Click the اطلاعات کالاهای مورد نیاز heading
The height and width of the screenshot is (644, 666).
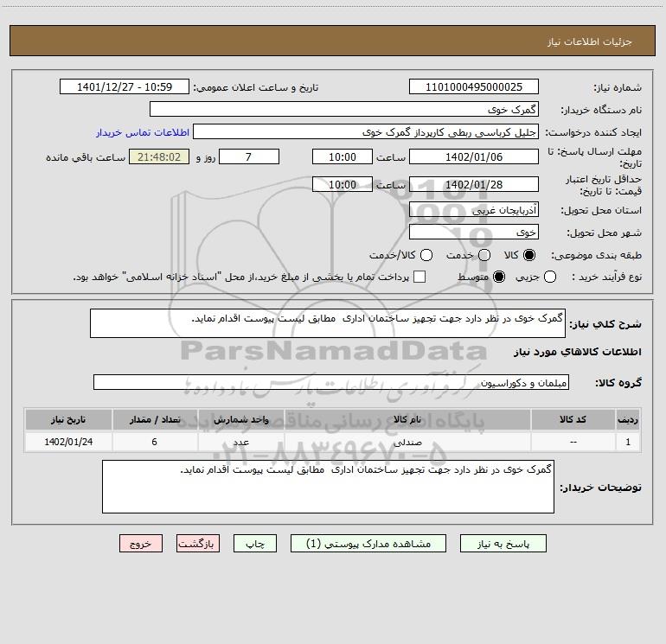(577, 352)
